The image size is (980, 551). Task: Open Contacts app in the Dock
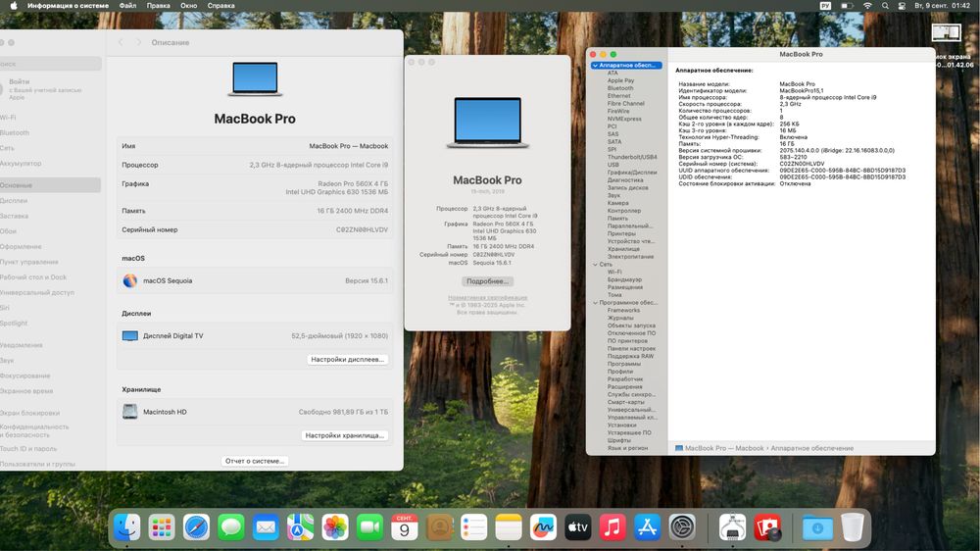click(439, 527)
